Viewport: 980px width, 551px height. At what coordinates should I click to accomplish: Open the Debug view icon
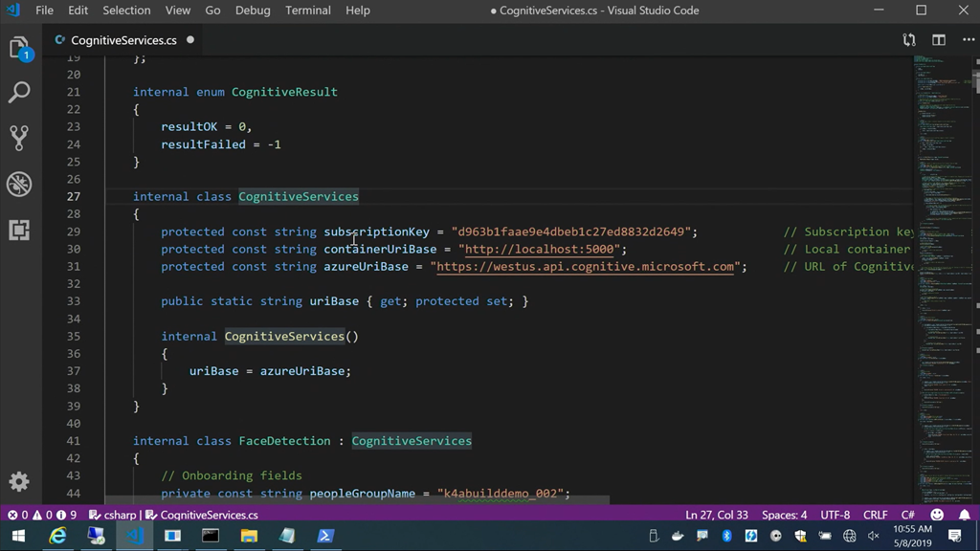click(x=19, y=184)
